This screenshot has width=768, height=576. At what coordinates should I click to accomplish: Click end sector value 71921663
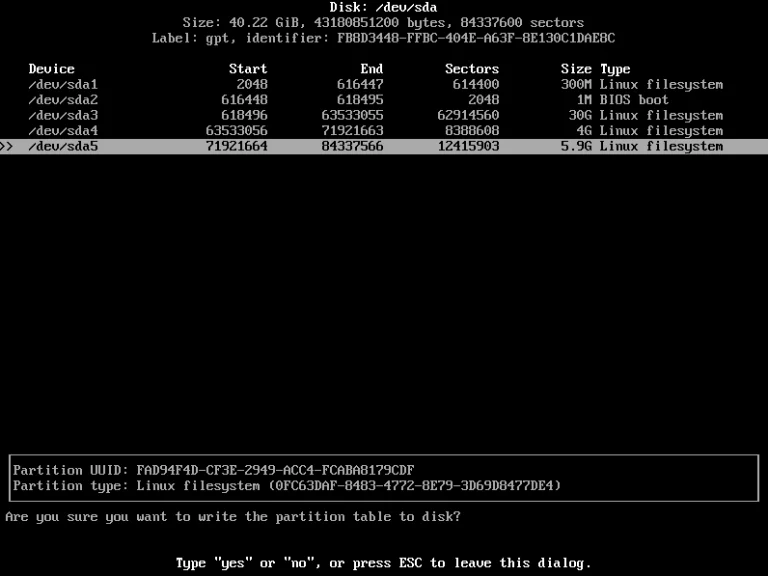352,131
